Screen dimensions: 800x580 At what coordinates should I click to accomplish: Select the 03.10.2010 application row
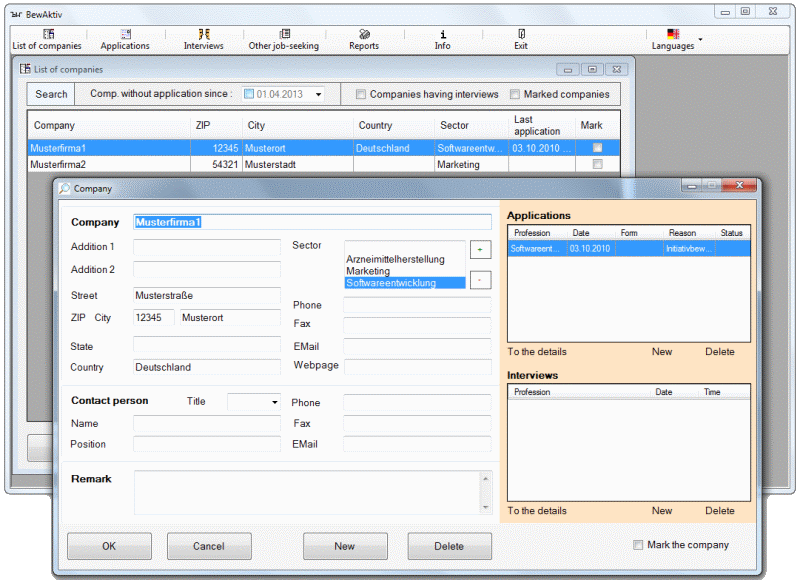coord(629,248)
